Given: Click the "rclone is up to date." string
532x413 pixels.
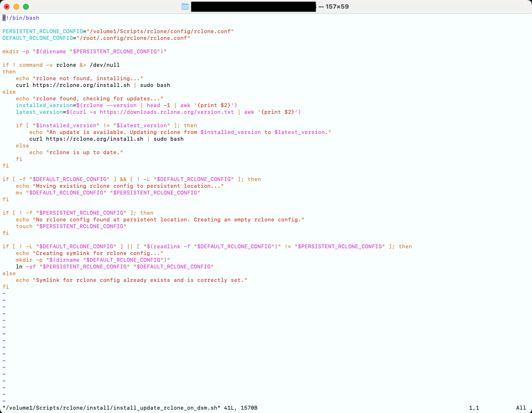Looking at the screenshot, I should click(84, 152).
